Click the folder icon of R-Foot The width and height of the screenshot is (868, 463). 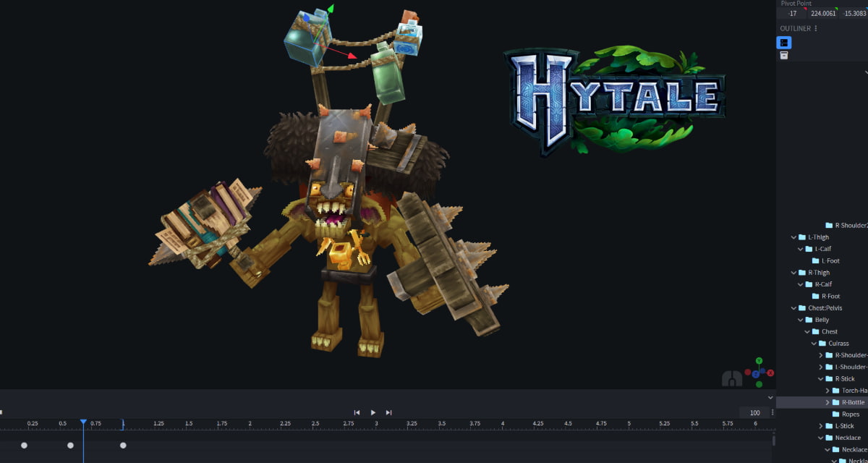point(815,296)
